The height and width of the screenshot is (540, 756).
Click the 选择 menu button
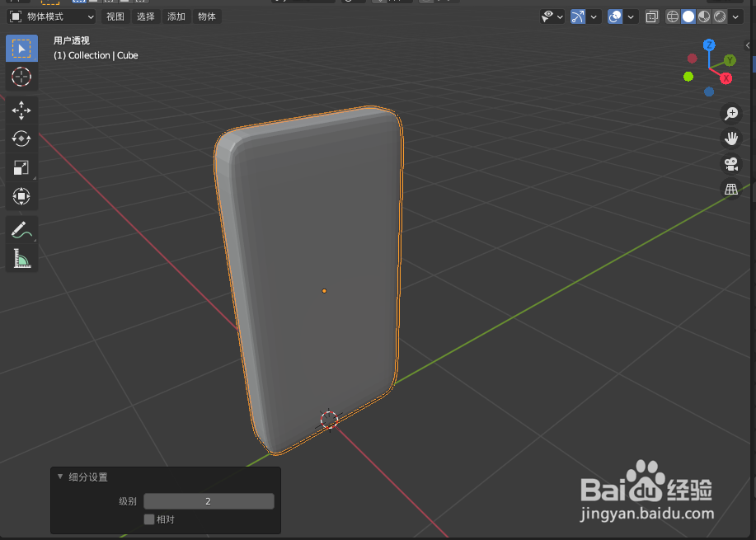click(x=145, y=16)
